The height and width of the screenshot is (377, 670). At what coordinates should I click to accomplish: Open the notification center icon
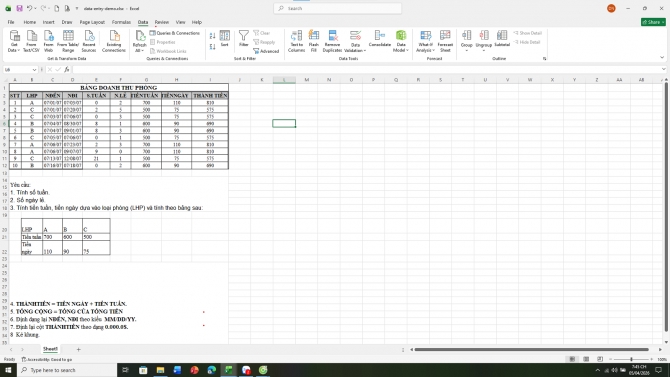pos(658,370)
